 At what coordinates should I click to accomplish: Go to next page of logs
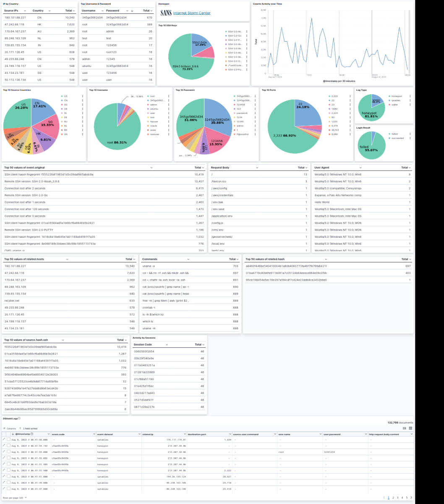coord(411,497)
